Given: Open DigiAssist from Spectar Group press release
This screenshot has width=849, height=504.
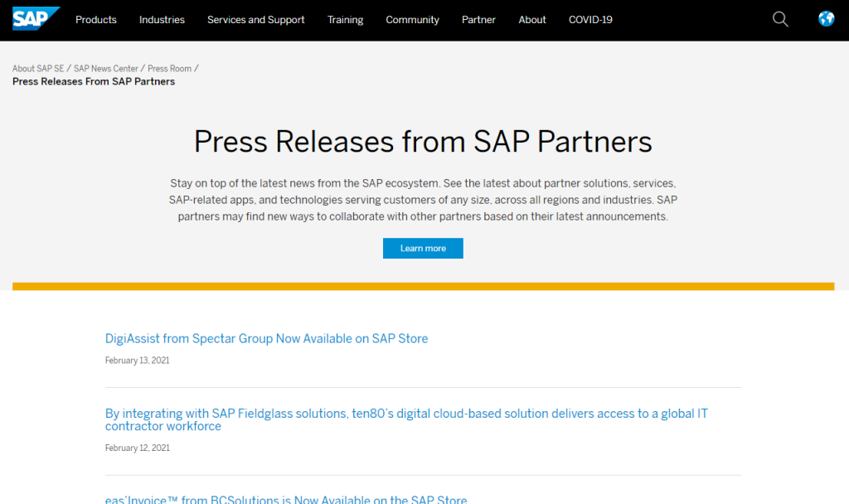Looking at the screenshot, I should click(x=266, y=339).
